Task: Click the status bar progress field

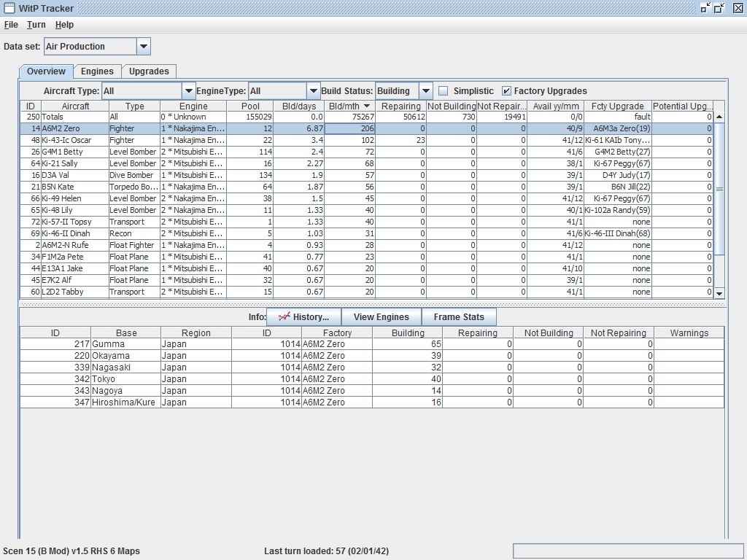Action: point(628,551)
